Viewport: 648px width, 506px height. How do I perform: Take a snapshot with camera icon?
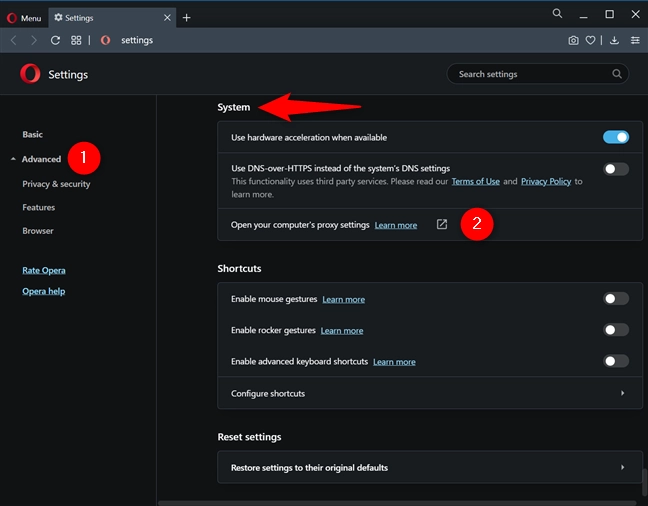point(573,40)
